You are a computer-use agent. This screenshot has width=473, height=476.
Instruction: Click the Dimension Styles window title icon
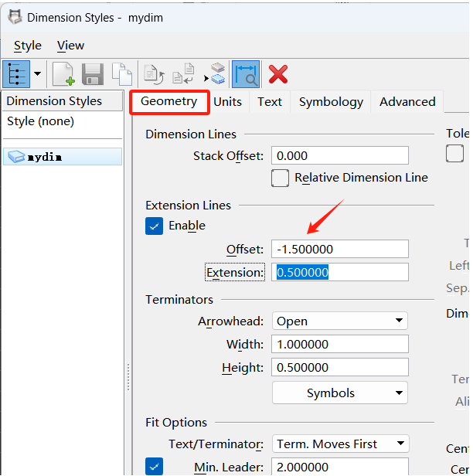tap(15, 17)
